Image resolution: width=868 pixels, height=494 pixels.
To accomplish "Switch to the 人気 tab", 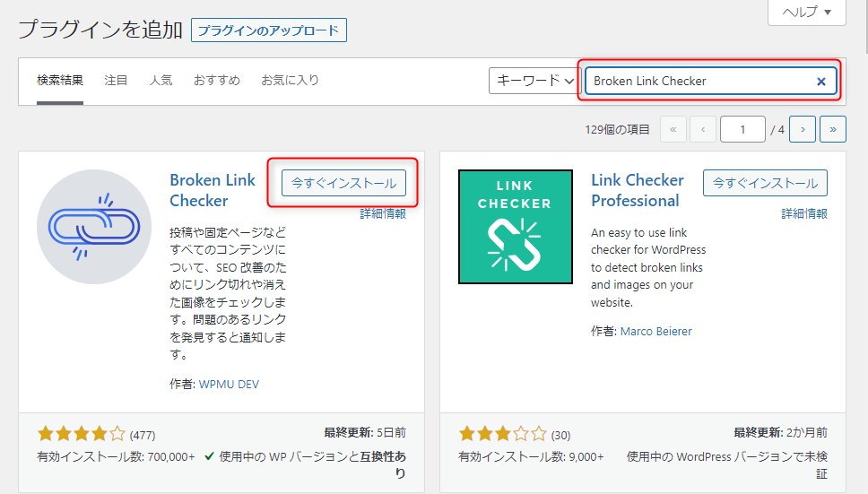I will 161,81.
